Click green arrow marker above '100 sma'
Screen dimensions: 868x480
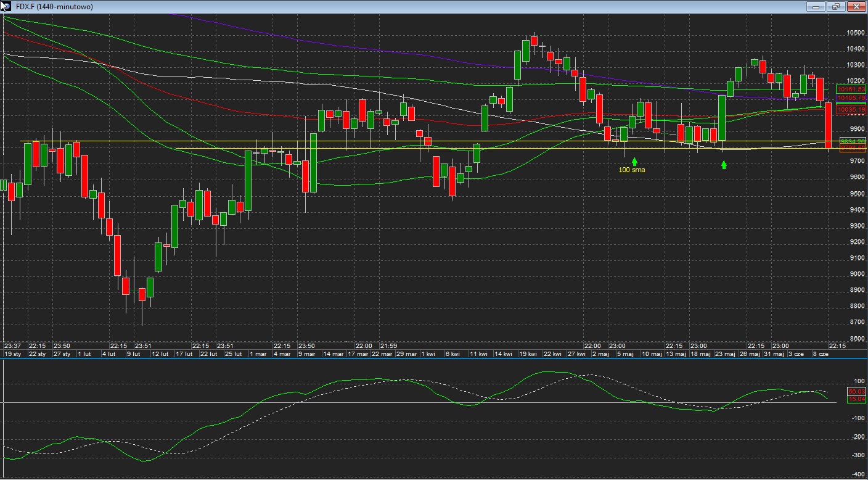coord(634,161)
